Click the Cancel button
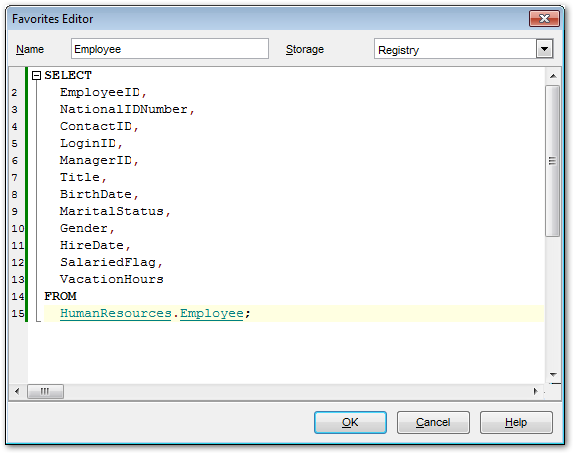 click(x=433, y=422)
